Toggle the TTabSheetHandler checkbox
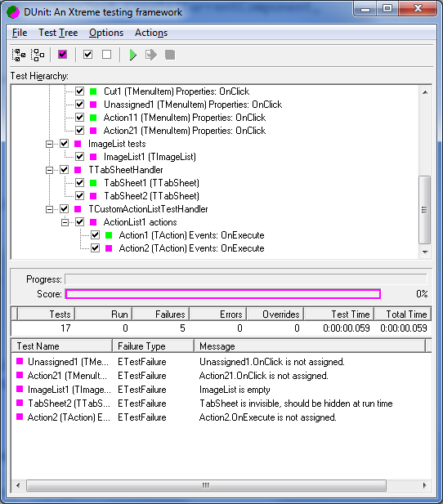This screenshot has height=504, width=443. click(x=65, y=170)
